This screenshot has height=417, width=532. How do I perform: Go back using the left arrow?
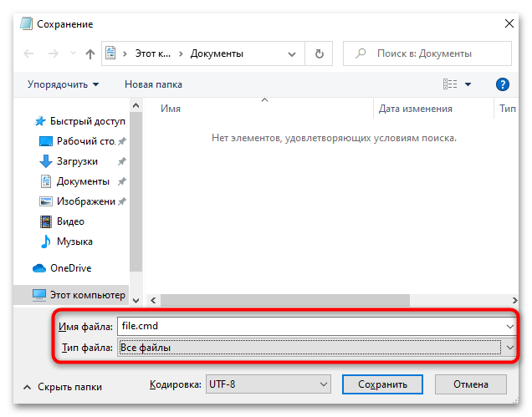point(28,53)
